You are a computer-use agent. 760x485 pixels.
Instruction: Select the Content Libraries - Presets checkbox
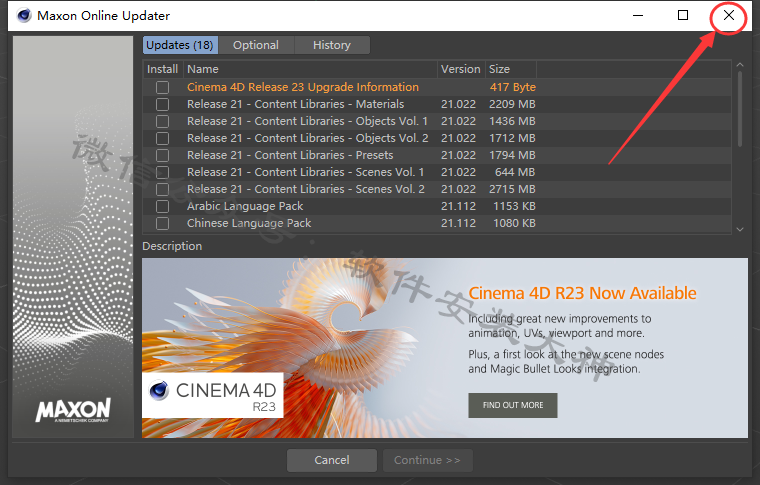click(162, 155)
